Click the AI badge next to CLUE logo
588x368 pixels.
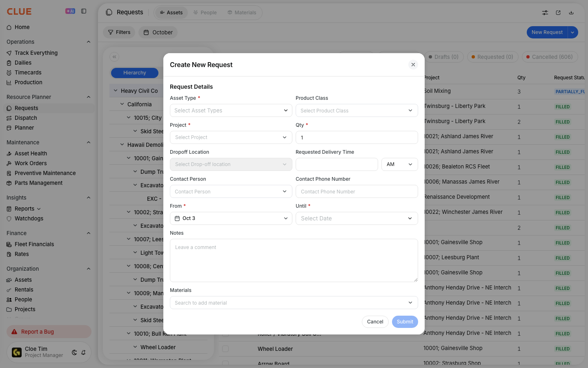click(70, 11)
